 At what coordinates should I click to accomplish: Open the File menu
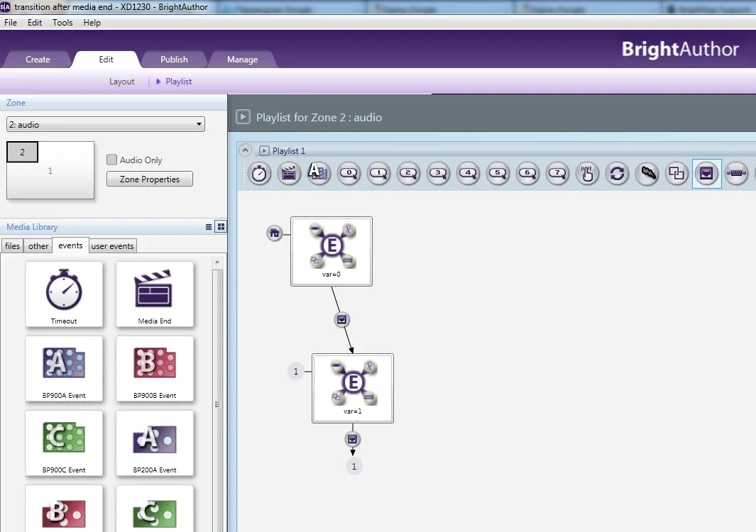pos(11,23)
